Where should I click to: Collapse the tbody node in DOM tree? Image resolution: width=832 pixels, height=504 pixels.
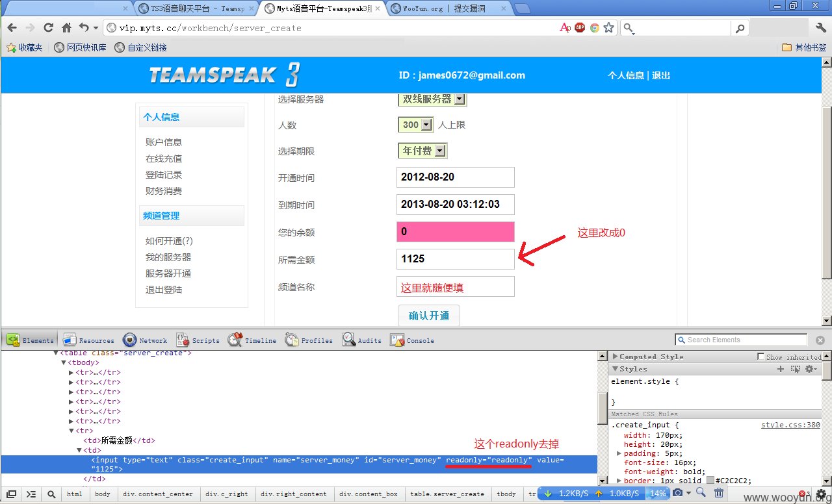pyautogui.click(x=64, y=362)
